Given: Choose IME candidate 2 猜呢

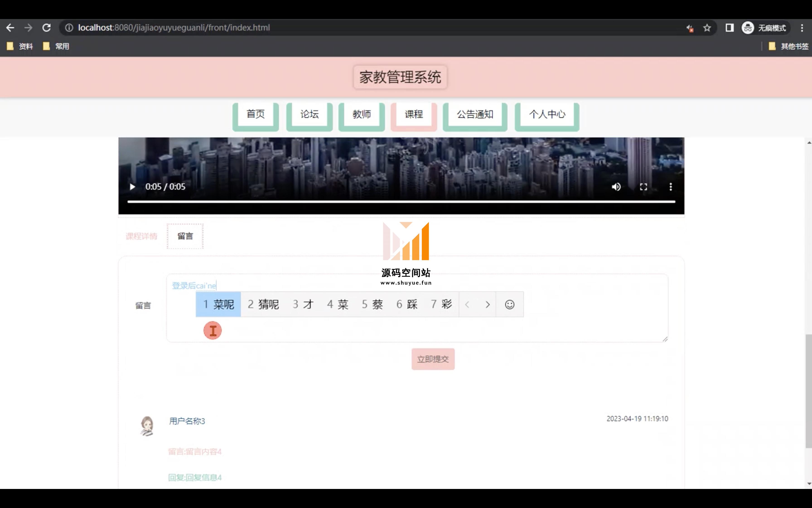Looking at the screenshot, I should click(263, 304).
